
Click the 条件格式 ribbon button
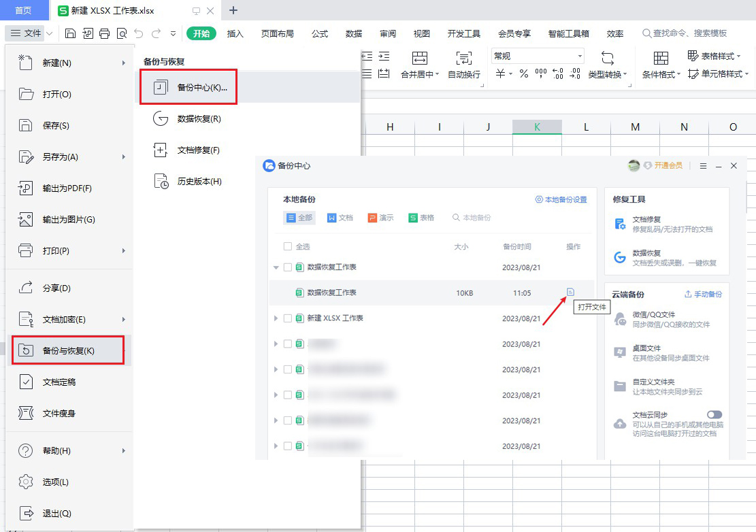coord(661,65)
